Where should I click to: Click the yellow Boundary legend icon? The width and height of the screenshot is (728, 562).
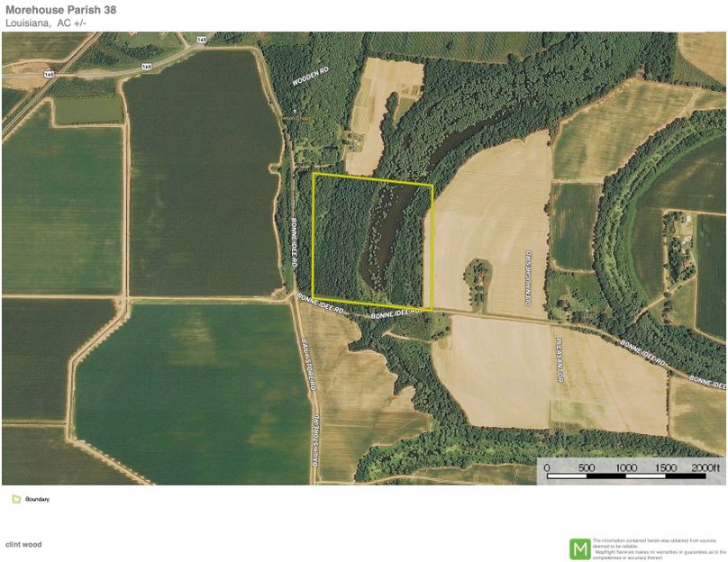point(16,499)
